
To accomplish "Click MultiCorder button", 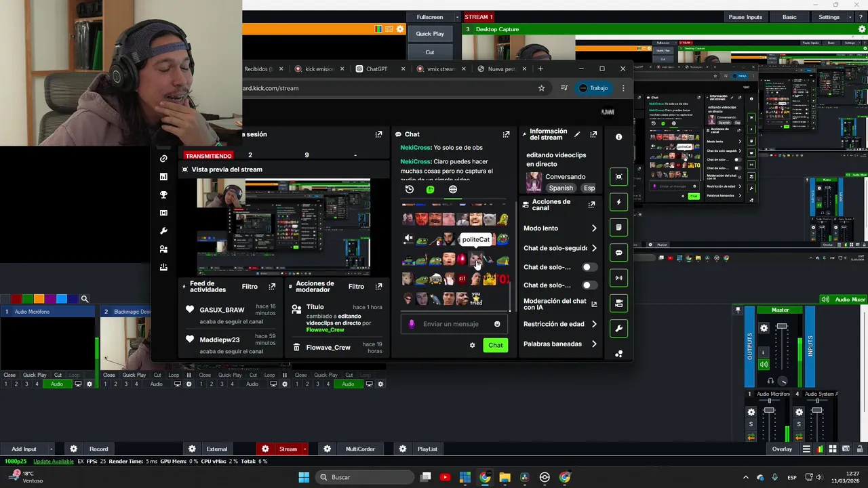I will [x=360, y=449].
